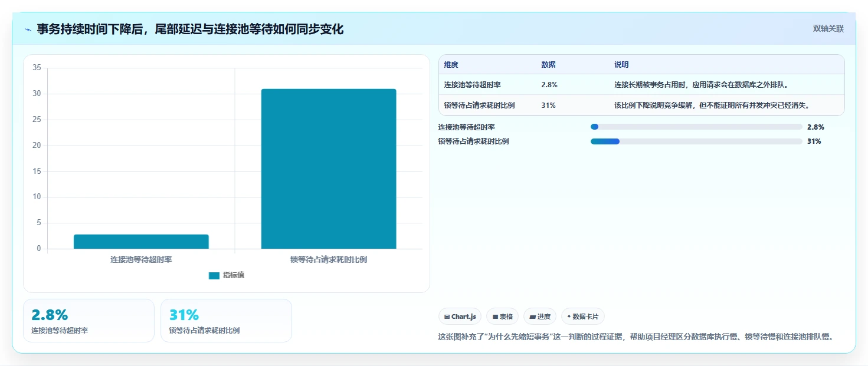Select the 数据卡片 chip

click(583, 316)
